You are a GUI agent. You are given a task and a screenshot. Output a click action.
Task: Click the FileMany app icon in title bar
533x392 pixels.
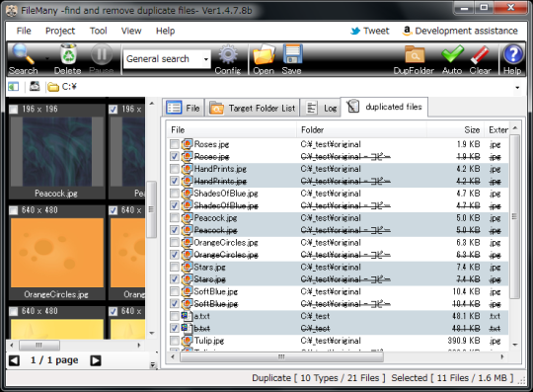(x=12, y=11)
